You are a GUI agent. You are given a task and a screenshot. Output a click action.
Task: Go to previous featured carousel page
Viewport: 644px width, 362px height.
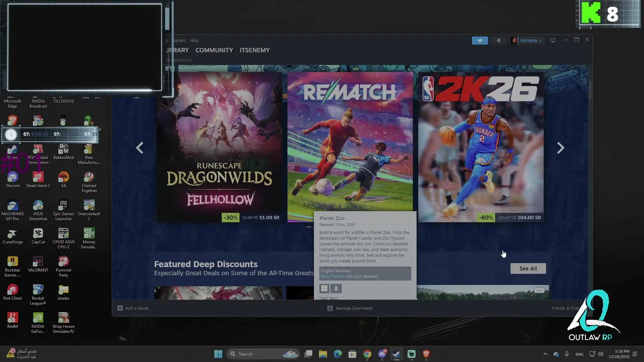(140, 148)
